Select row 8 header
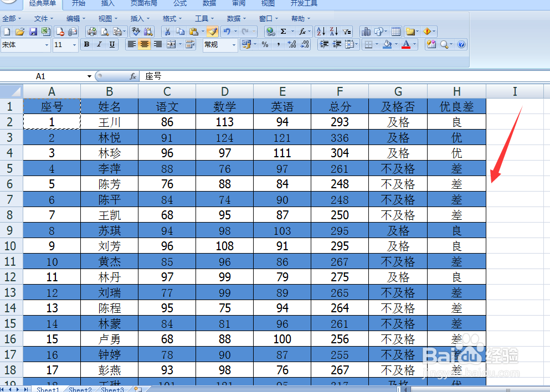This screenshot has width=550, height=392. coord(11,215)
